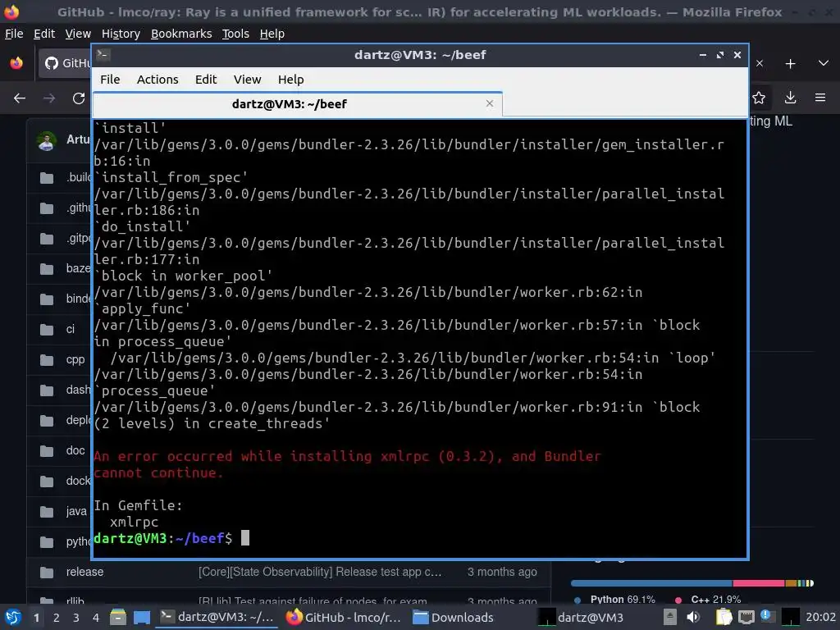The image size is (840, 630).
Task: Click the Firefox logo in the window title bar
Action: (11, 11)
